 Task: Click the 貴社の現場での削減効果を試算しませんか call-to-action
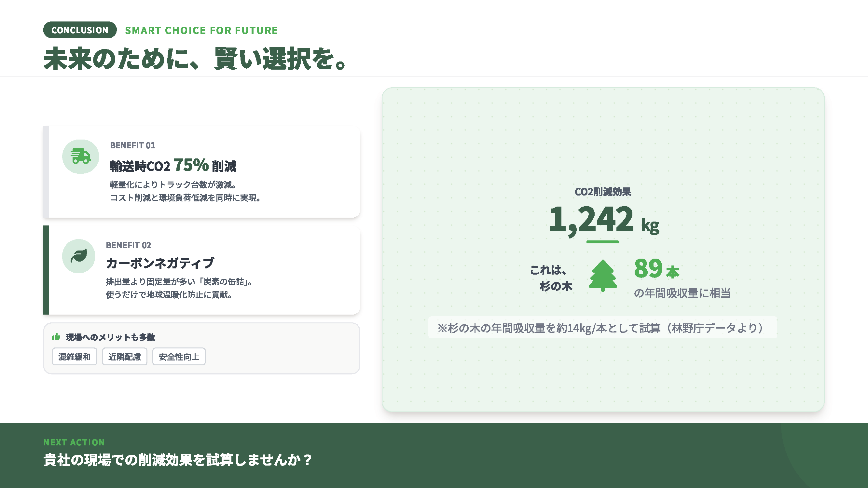178,460
